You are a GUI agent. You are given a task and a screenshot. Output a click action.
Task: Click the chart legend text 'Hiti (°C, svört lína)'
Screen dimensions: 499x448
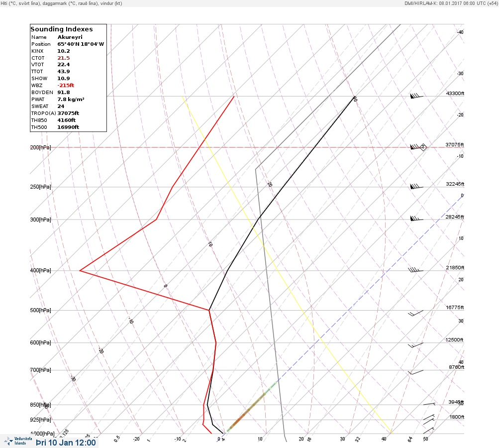(x=21, y=3)
